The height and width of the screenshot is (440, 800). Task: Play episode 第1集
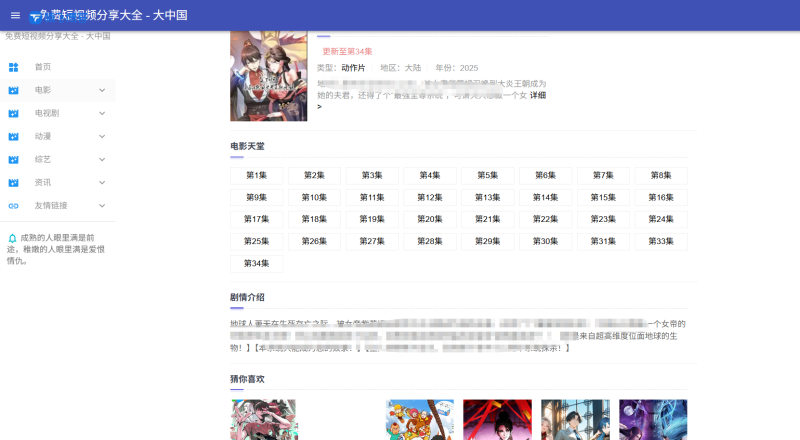(256, 176)
